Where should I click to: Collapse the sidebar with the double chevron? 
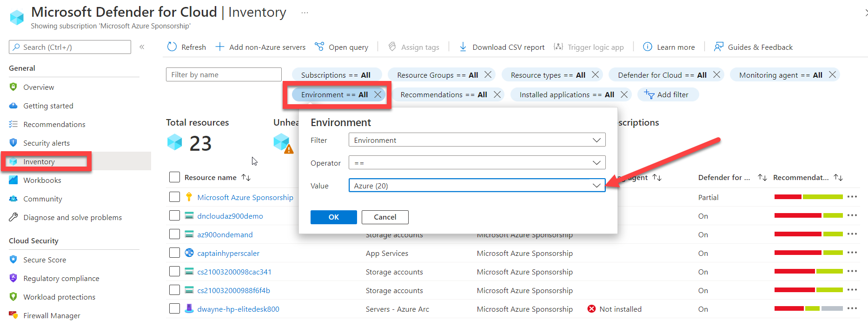click(142, 47)
